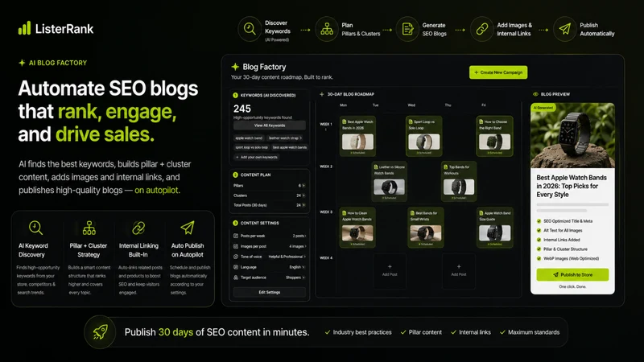Click the Add Images & Internal Links chain icon
Viewport: 644px width, 362px height.
tap(481, 29)
